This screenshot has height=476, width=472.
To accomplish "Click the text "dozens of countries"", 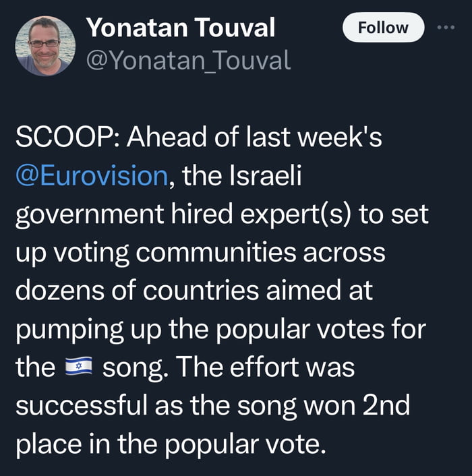I will click(129, 291).
